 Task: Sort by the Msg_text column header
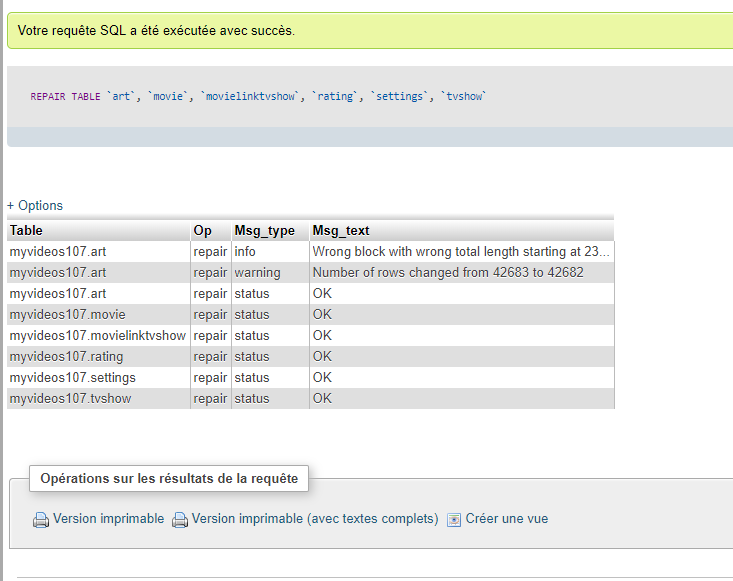click(x=341, y=230)
